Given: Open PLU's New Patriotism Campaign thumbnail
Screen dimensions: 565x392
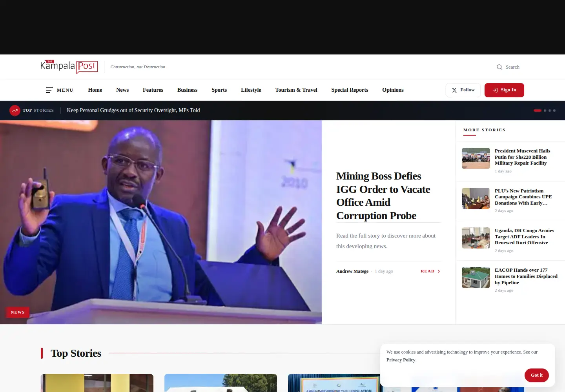Looking at the screenshot, I should (x=476, y=198).
